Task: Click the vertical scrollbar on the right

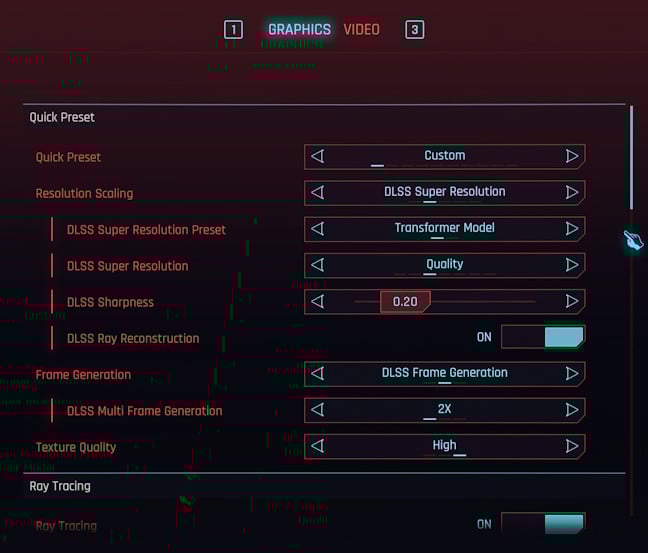Action: tap(631, 160)
